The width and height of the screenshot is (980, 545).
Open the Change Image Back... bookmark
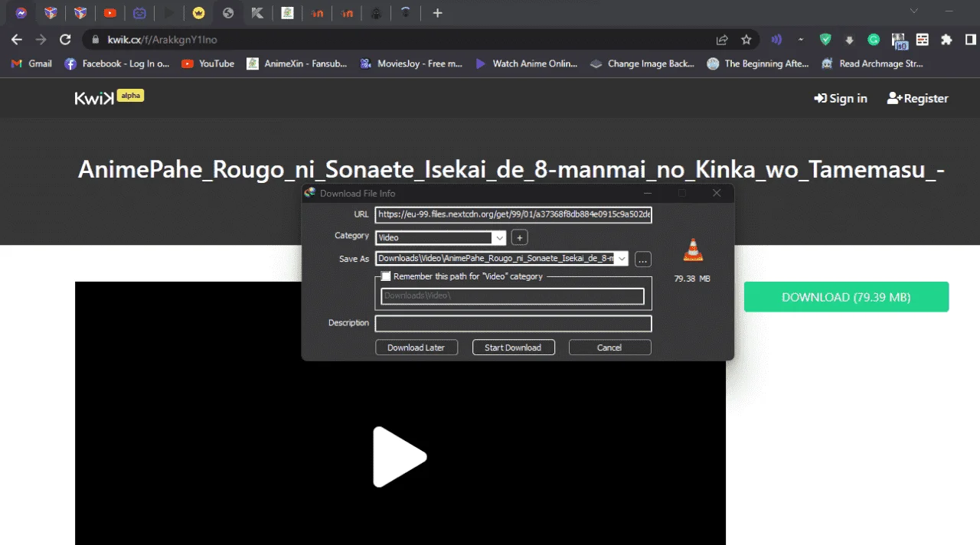[642, 64]
